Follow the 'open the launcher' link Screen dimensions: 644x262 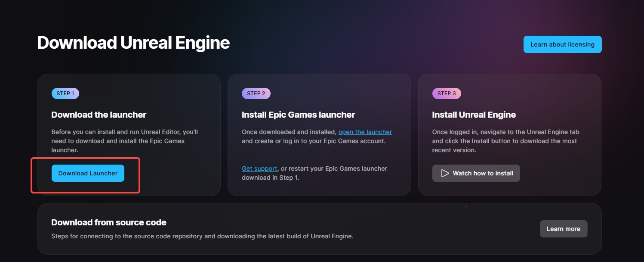(x=365, y=132)
